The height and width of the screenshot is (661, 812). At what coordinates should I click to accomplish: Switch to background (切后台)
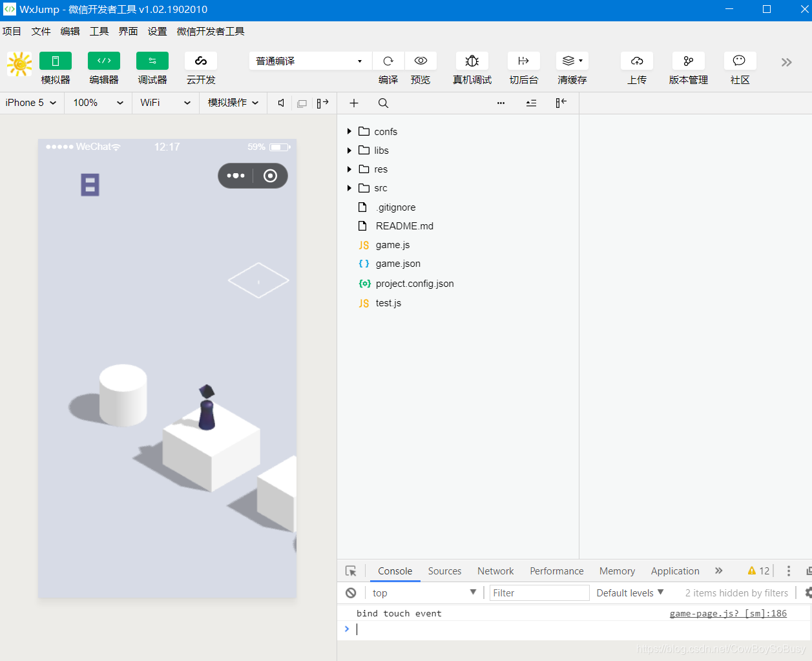(524, 61)
